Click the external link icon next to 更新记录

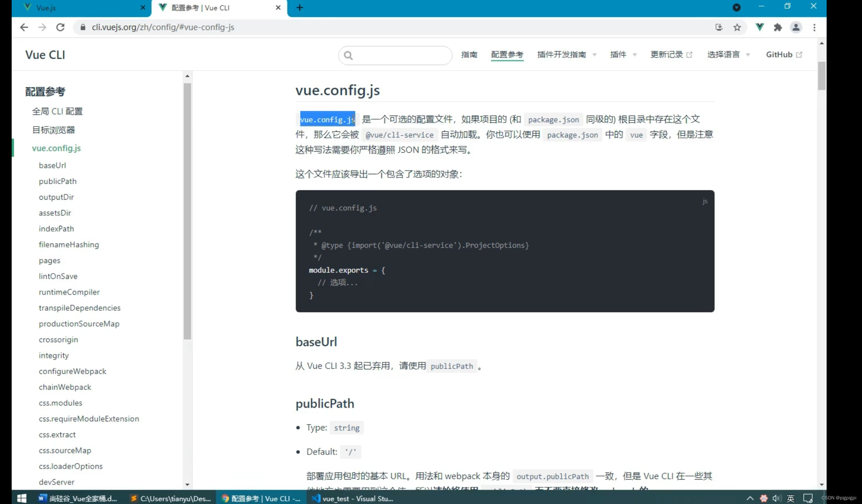pyautogui.click(x=689, y=55)
